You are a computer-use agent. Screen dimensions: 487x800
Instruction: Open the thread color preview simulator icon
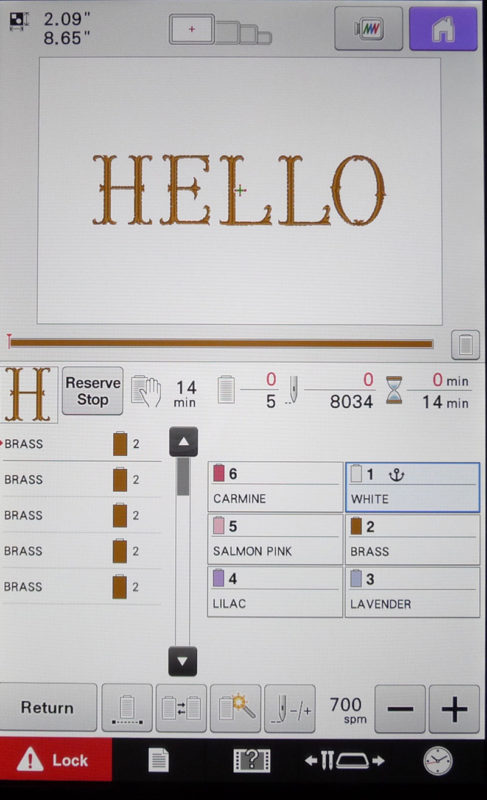point(368,29)
